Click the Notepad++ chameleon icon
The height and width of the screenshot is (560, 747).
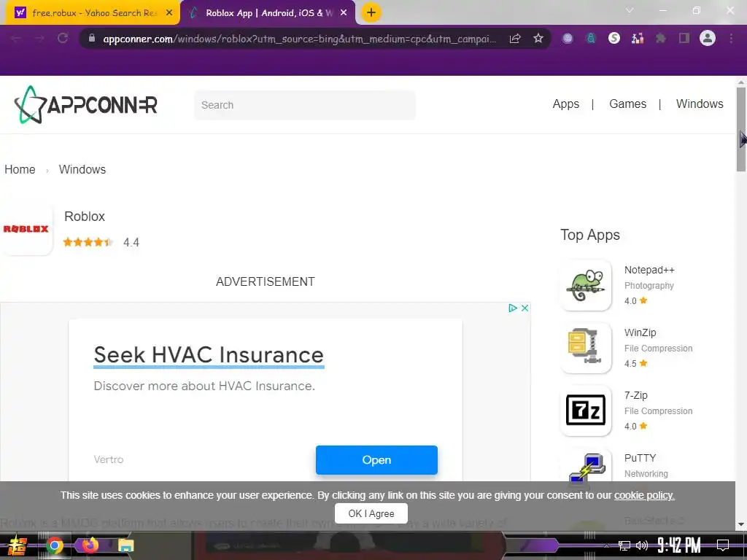pyautogui.click(x=586, y=285)
